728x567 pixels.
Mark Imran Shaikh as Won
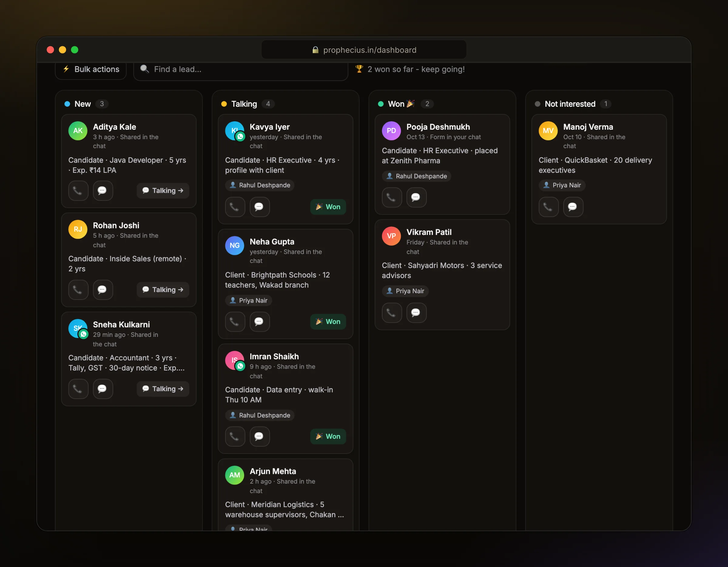pyautogui.click(x=328, y=436)
